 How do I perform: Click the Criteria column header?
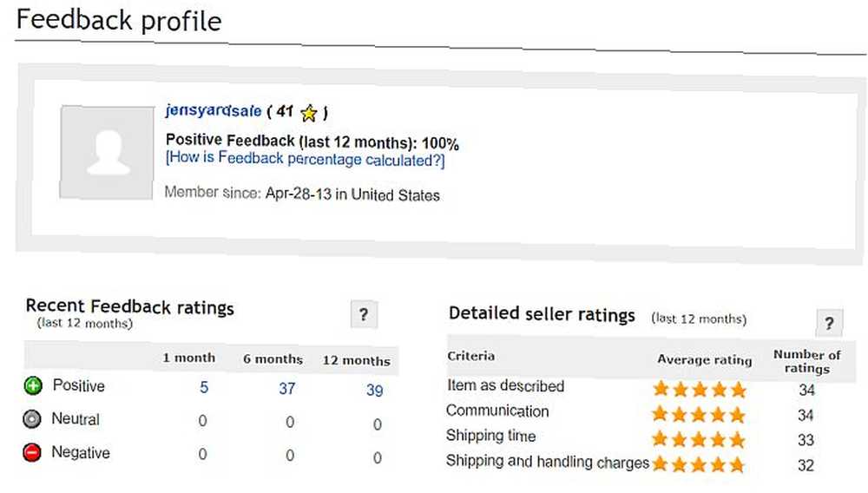tap(471, 356)
